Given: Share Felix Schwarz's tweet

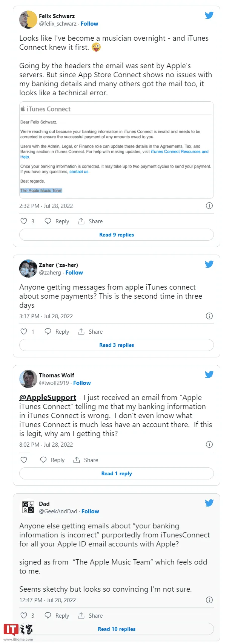Looking at the screenshot, I should [90, 221].
